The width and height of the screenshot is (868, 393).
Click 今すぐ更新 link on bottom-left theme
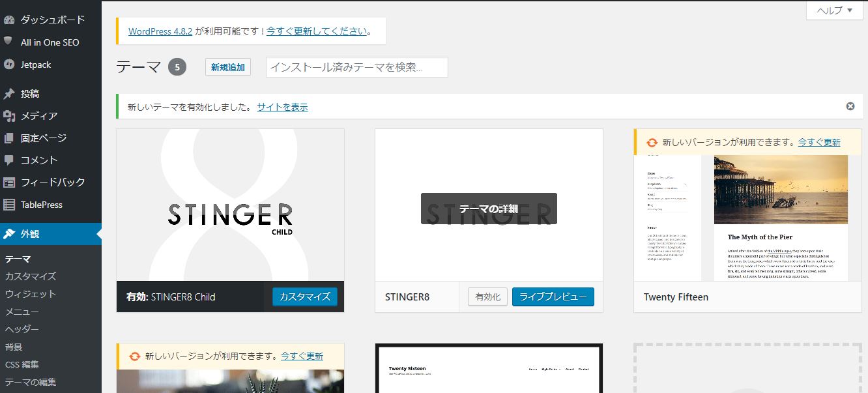click(x=302, y=357)
